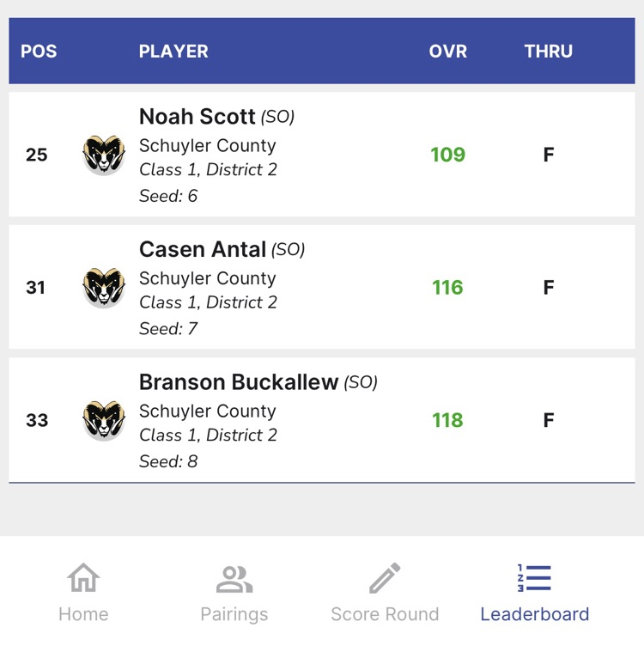Tap Branson Buckallew's overall score 118
644x652 pixels.
click(x=447, y=420)
